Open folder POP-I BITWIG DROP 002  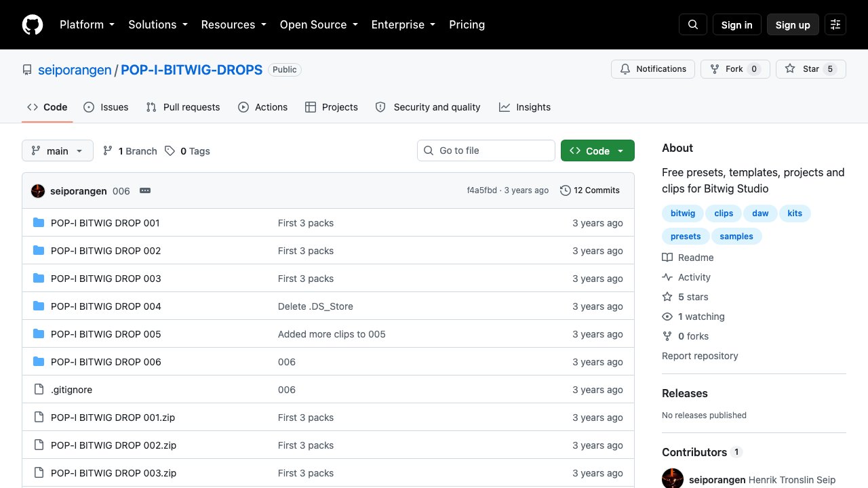click(106, 251)
